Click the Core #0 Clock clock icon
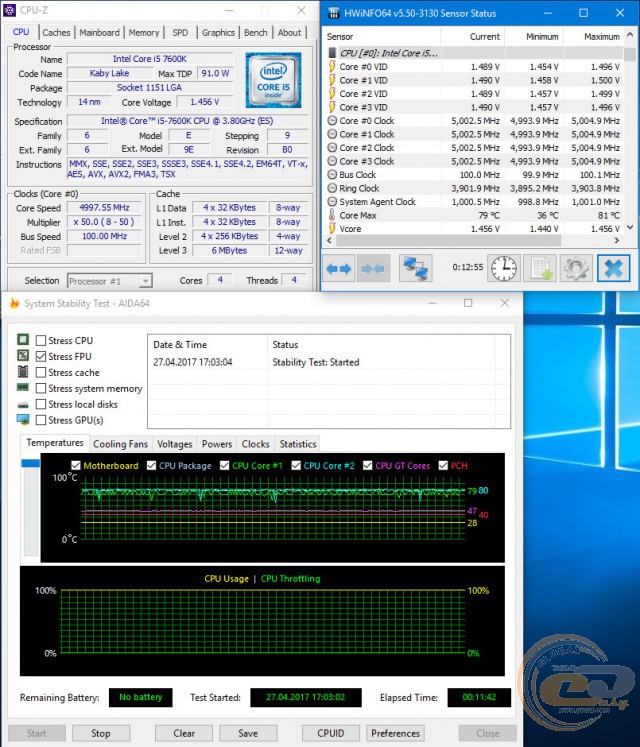The image size is (640, 747). pyautogui.click(x=332, y=121)
